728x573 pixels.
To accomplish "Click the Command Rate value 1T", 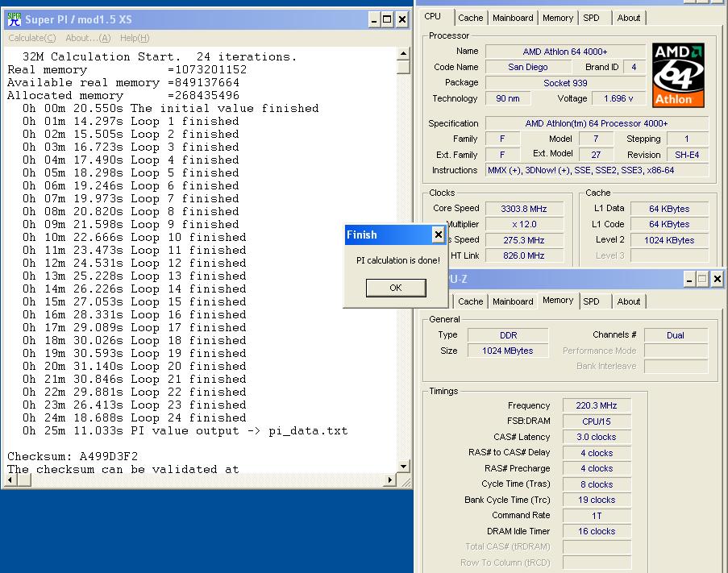I will (x=597, y=516).
